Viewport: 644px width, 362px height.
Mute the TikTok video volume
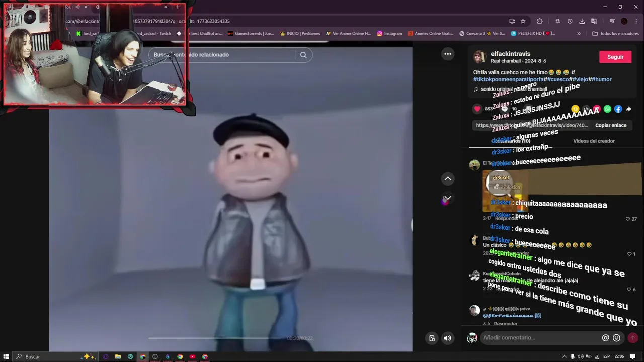pyautogui.click(x=447, y=338)
